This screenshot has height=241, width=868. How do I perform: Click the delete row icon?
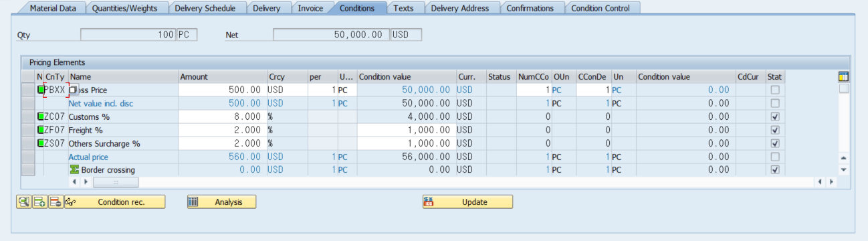click(56, 202)
